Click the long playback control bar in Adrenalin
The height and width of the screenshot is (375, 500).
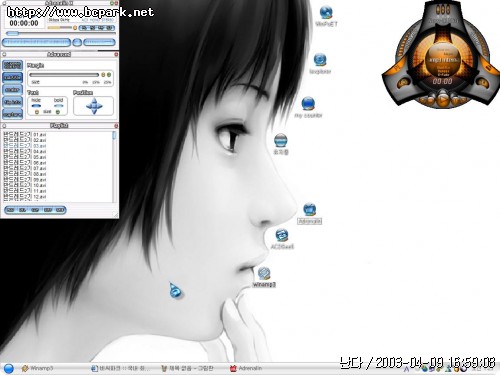36,42
